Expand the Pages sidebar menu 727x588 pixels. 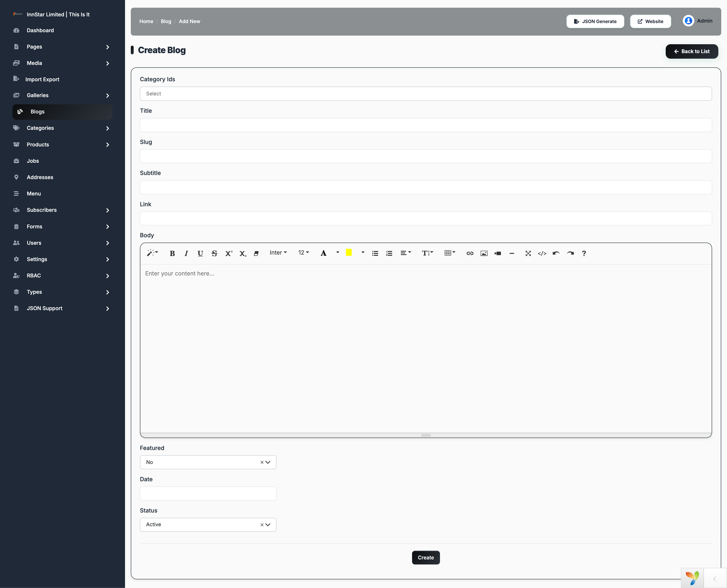tap(62, 47)
